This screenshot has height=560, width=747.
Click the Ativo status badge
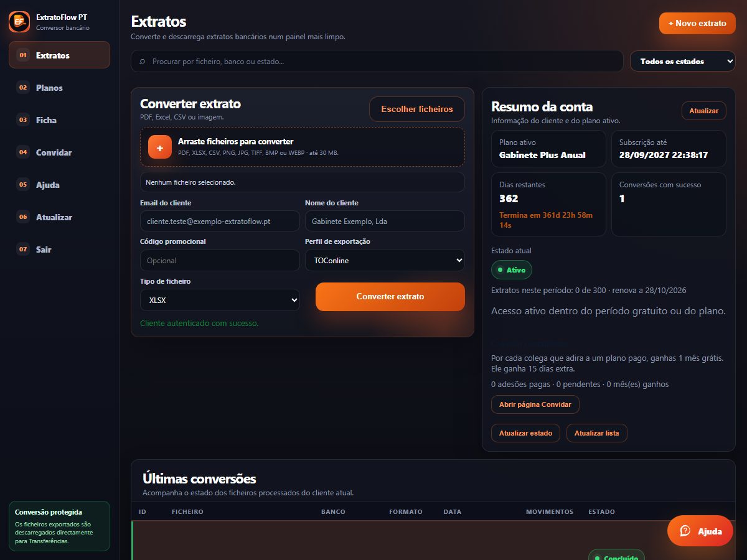512,270
